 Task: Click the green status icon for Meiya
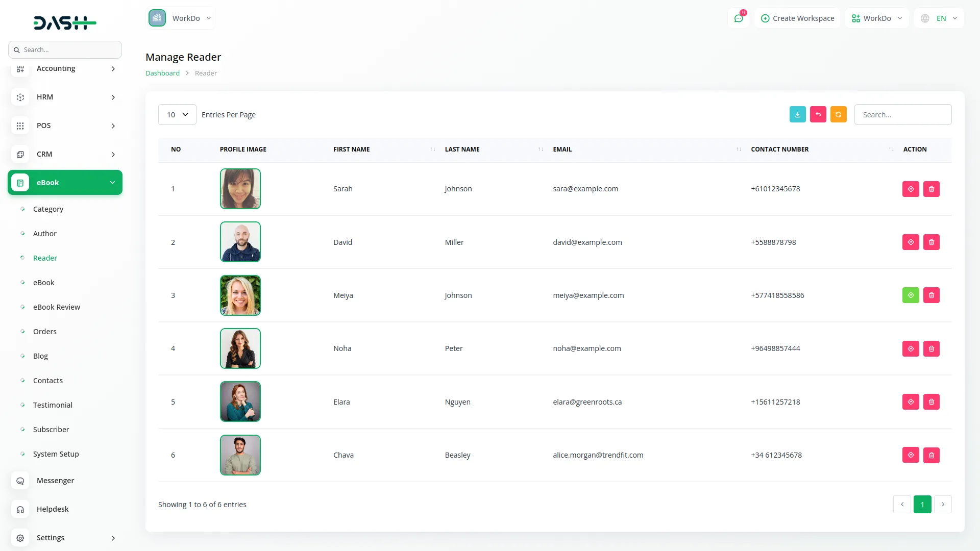[911, 295]
